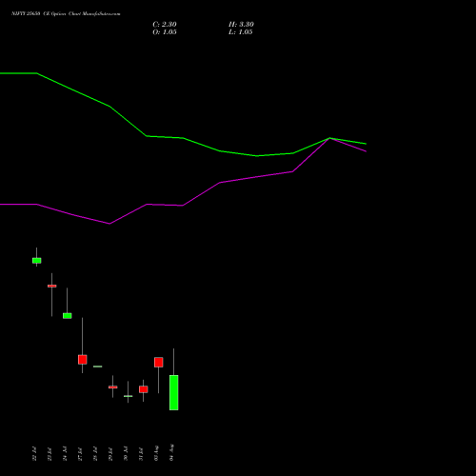
Task: Select the red candle body for 27 Jul
Action: 83,360
